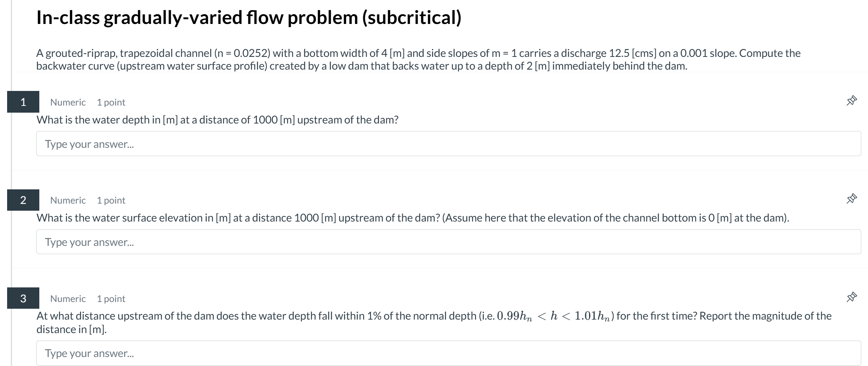Screen dimensions: 868x366
Task: Select the question 2 number badge
Action: click(x=23, y=200)
